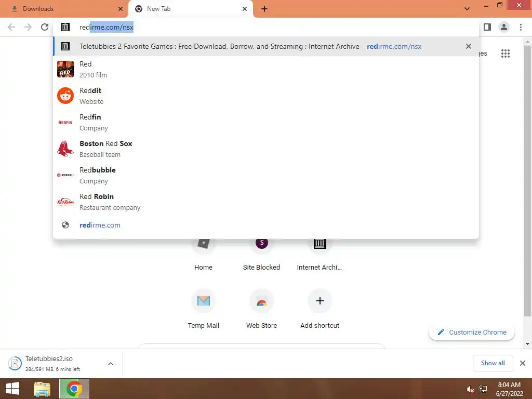Image resolution: width=532 pixels, height=399 pixels.
Task: Open the Chrome side panel icon
Action: (487, 27)
